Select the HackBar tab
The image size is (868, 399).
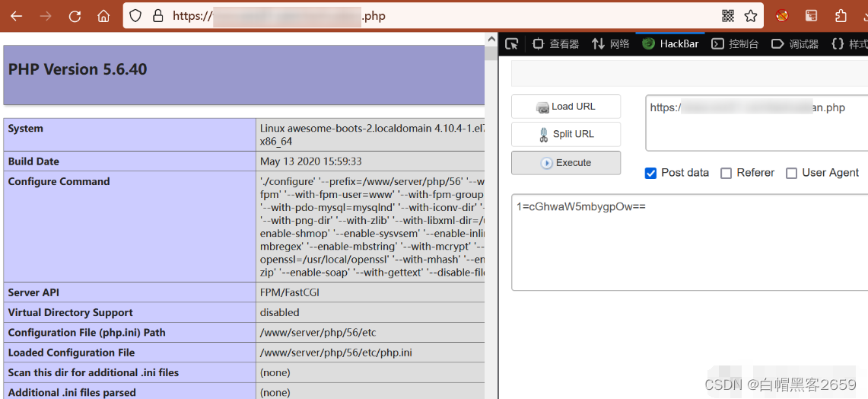click(x=670, y=43)
